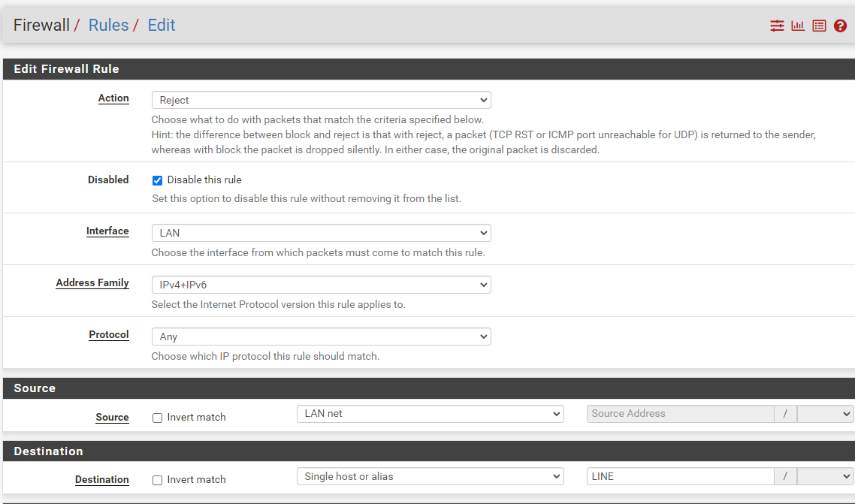Open Source type dropdown showing LAN net
The width and height of the screenshot is (855, 504).
pos(430,414)
